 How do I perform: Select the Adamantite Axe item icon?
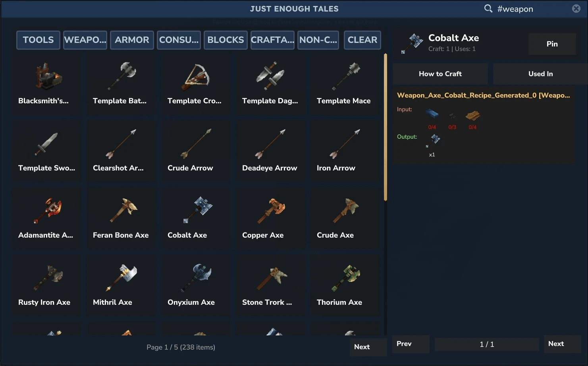click(48, 210)
